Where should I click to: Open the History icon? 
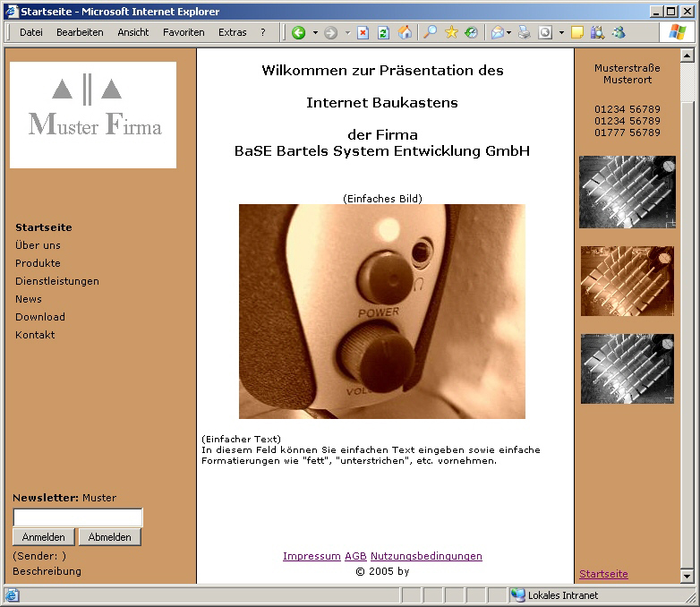click(x=471, y=32)
